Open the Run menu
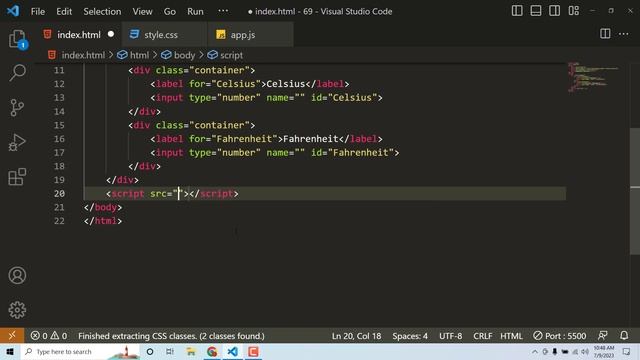The height and width of the screenshot is (360, 640). pos(195,11)
